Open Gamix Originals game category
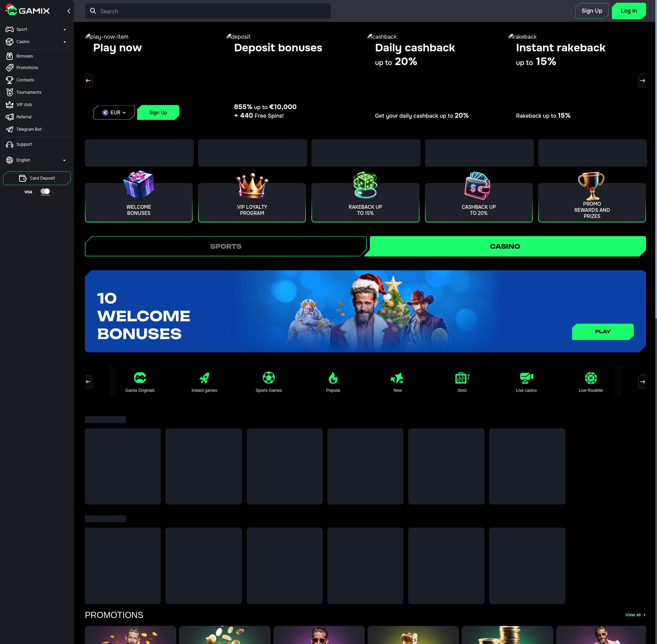Image resolution: width=657 pixels, height=644 pixels. [x=140, y=382]
